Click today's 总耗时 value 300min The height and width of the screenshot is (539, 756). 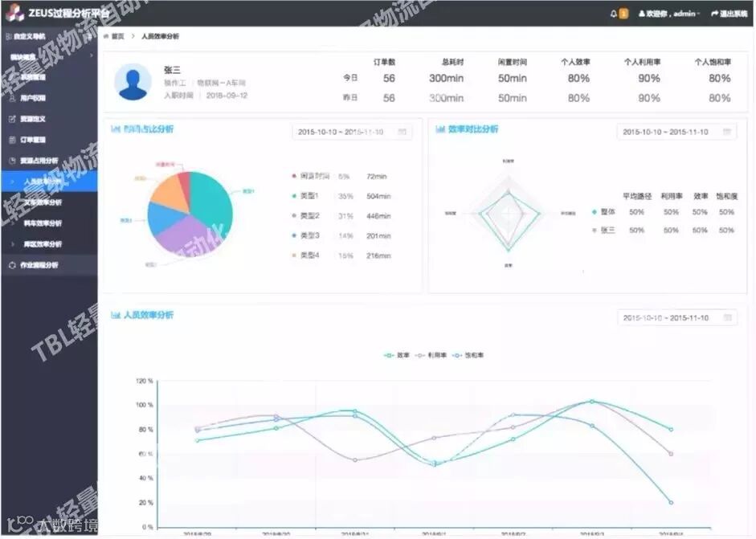(447, 78)
